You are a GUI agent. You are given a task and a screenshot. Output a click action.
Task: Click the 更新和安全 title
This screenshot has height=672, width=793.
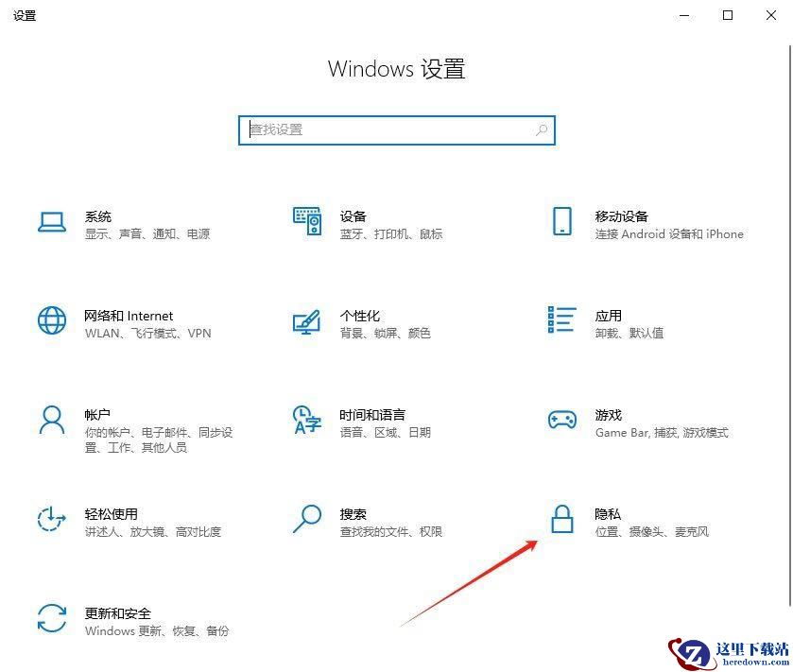118,613
